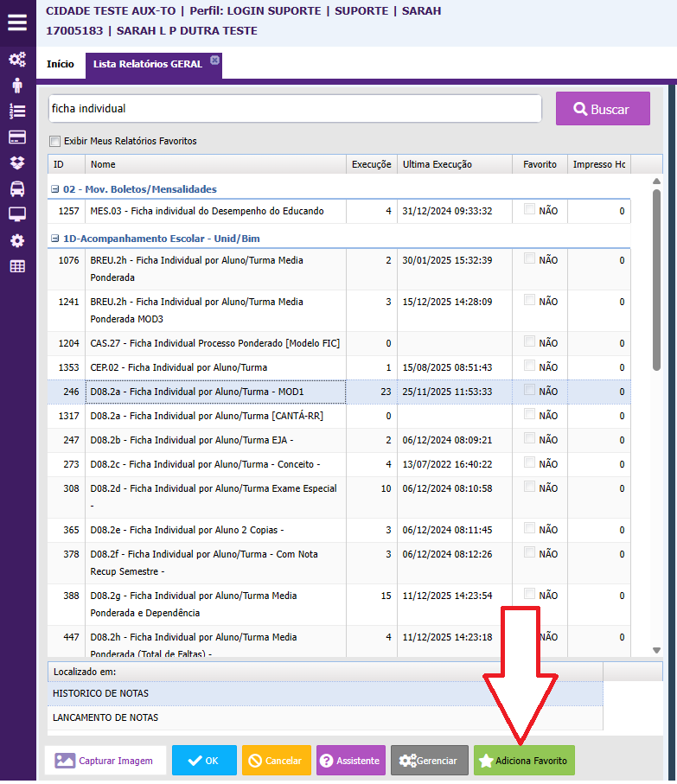Enable Exibir Meus Relatórios Favoritos checkbox
The height and width of the screenshot is (784, 677).
pyautogui.click(x=55, y=142)
